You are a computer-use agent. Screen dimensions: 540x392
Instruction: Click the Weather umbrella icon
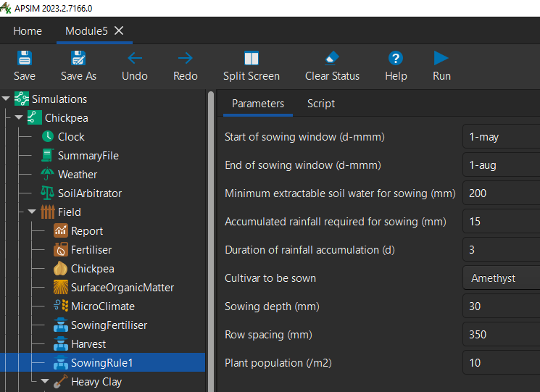(x=48, y=174)
